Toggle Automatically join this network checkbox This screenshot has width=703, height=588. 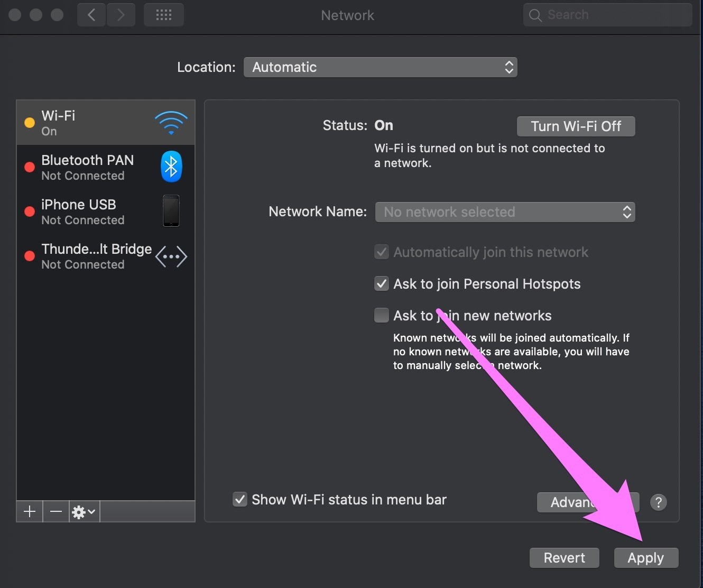point(382,252)
